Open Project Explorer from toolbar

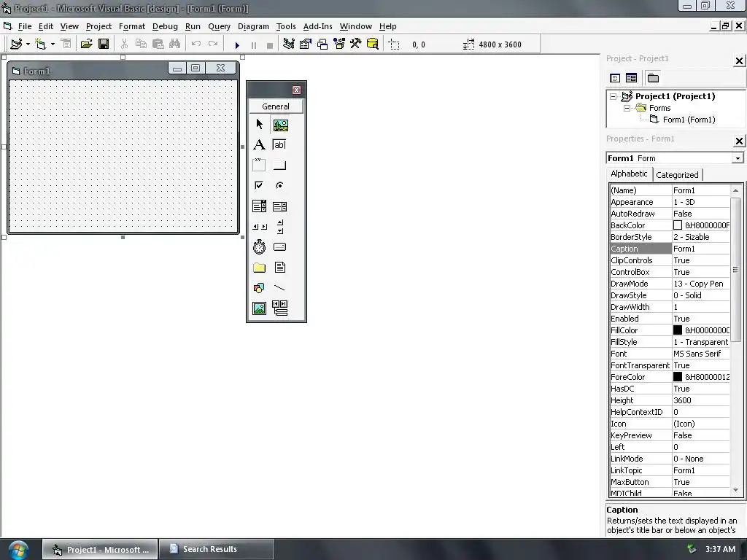[x=288, y=44]
